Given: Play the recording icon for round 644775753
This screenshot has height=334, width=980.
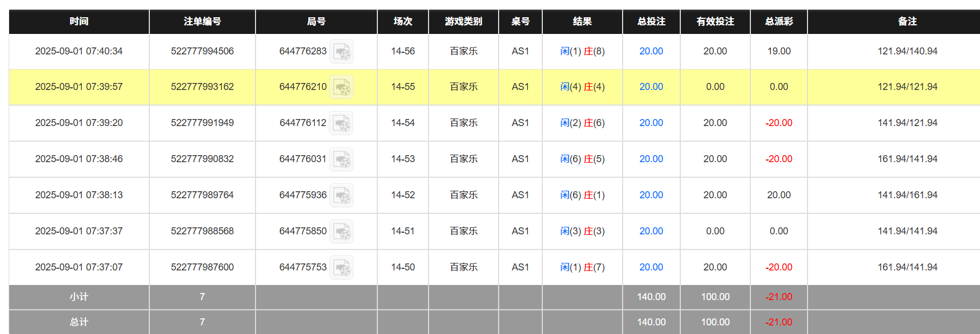Looking at the screenshot, I should [x=342, y=267].
